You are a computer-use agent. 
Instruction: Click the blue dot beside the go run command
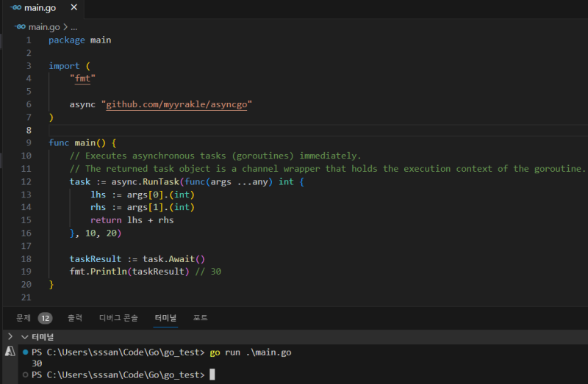coord(25,352)
